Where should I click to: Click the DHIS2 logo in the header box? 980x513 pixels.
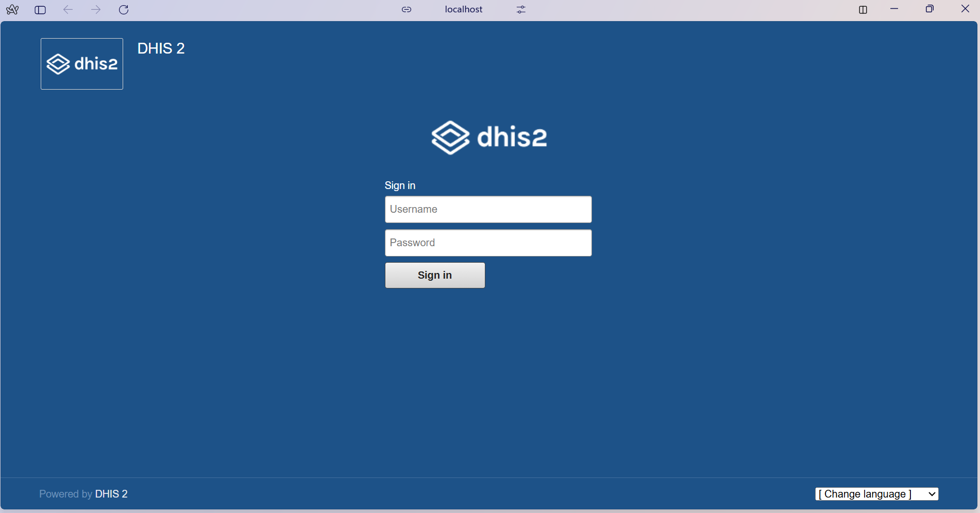click(82, 64)
